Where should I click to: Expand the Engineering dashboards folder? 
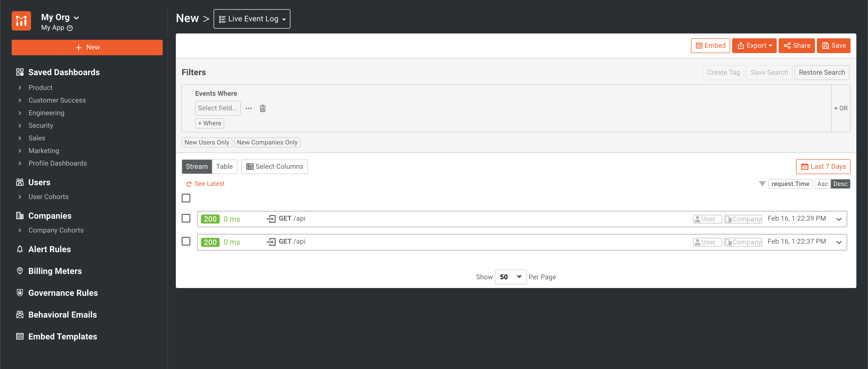(20, 113)
